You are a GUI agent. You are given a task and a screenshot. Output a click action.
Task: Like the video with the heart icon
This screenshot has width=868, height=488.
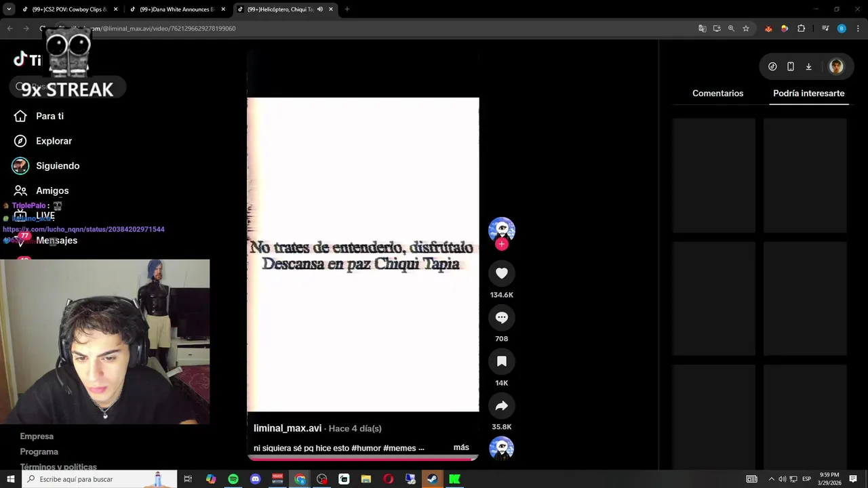[502, 273]
